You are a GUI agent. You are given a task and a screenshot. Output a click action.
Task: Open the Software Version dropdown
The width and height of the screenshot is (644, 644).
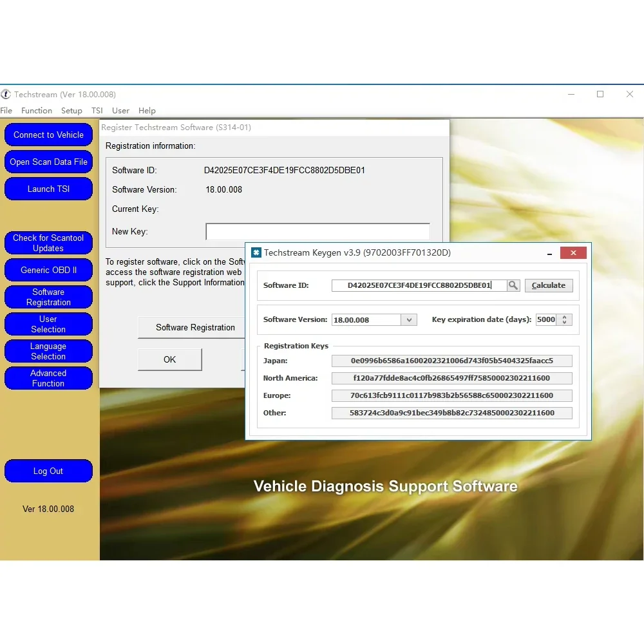coord(408,319)
